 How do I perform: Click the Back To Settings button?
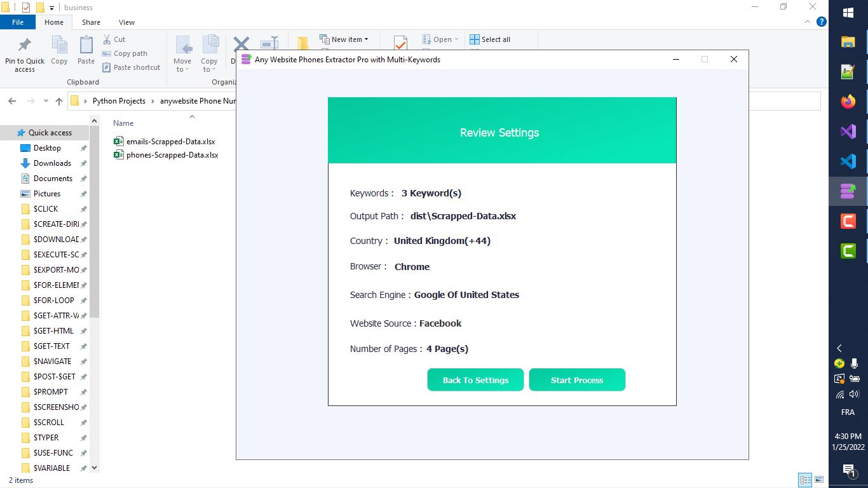[475, 380]
